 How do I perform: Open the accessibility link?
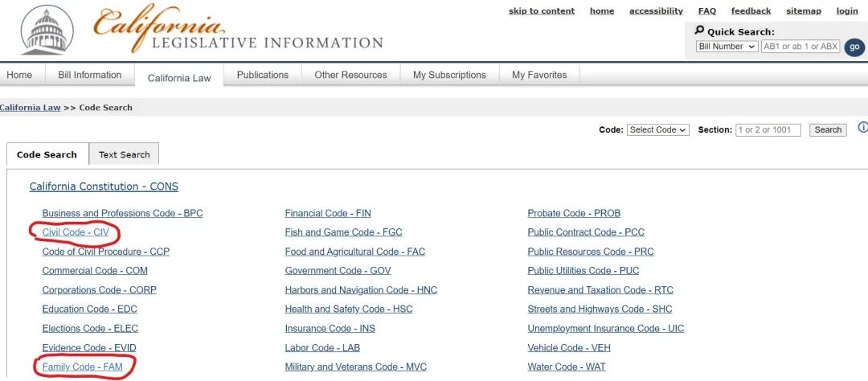[x=656, y=11]
